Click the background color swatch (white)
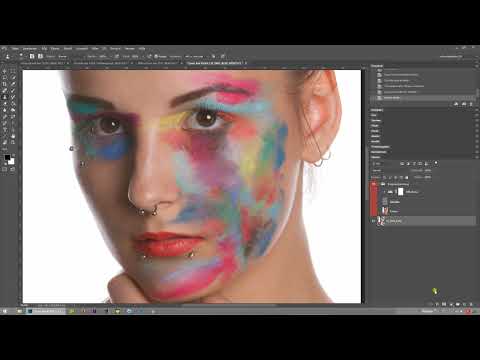 tap(12, 162)
